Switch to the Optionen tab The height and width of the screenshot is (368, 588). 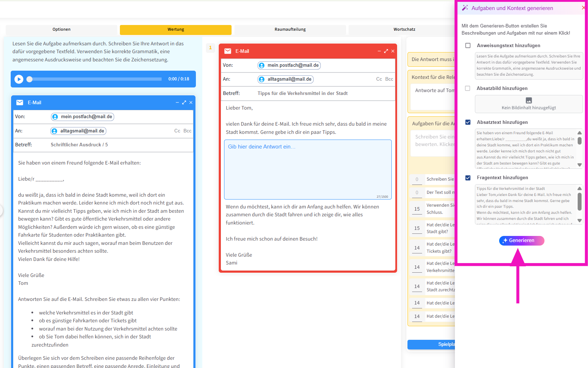61,30
